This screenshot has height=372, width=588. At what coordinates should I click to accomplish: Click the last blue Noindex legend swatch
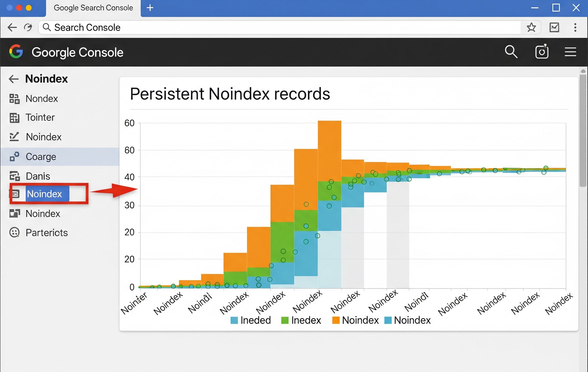coord(388,320)
